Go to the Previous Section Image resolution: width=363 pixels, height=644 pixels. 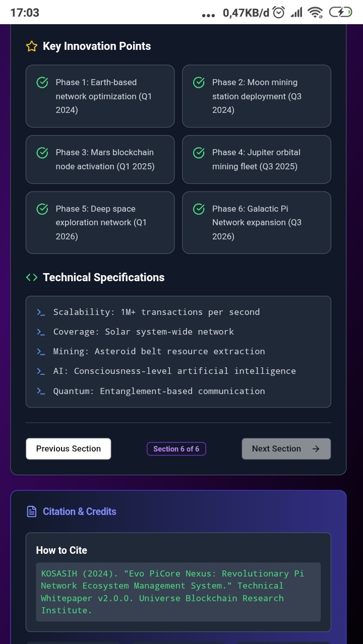(x=69, y=449)
